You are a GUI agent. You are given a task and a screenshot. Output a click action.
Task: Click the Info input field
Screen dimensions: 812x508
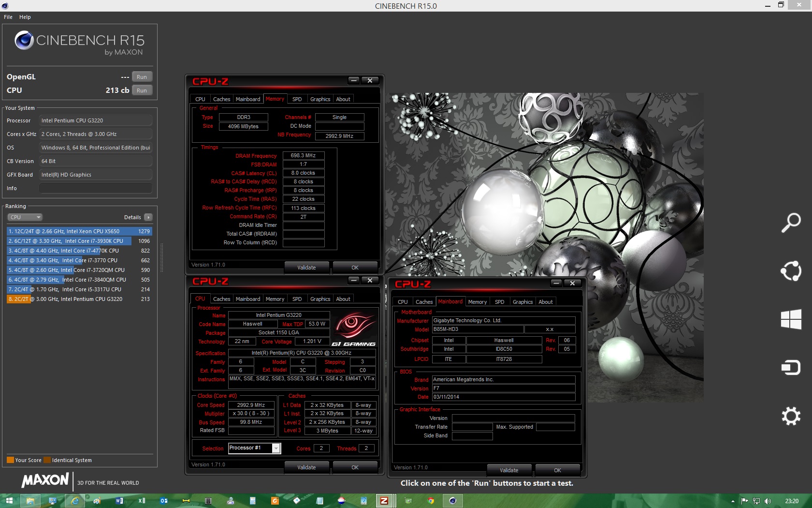[96, 188]
